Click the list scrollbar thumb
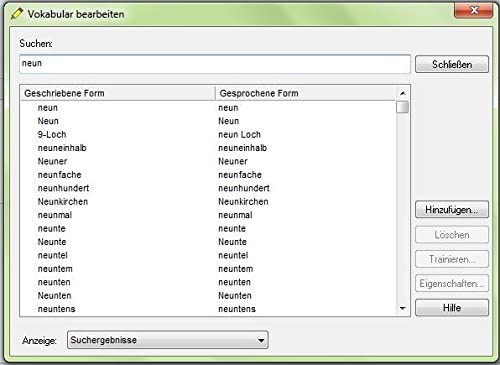 [402, 107]
